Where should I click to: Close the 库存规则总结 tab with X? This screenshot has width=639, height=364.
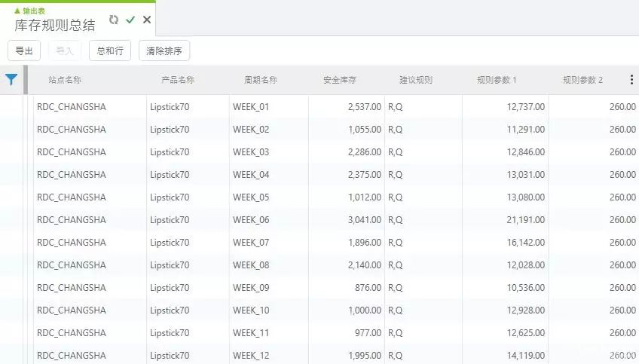pyautogui.click(x=147, y=20)
